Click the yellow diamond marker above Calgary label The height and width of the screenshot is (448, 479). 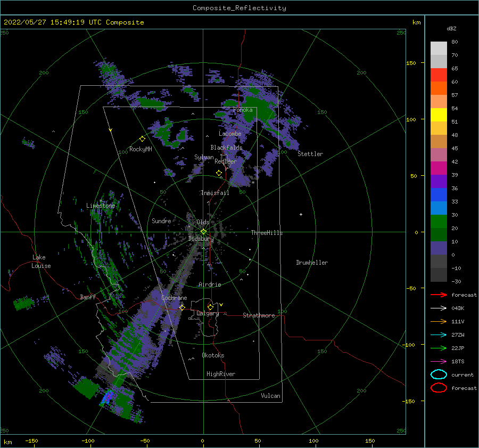click(x=210, y=307)
